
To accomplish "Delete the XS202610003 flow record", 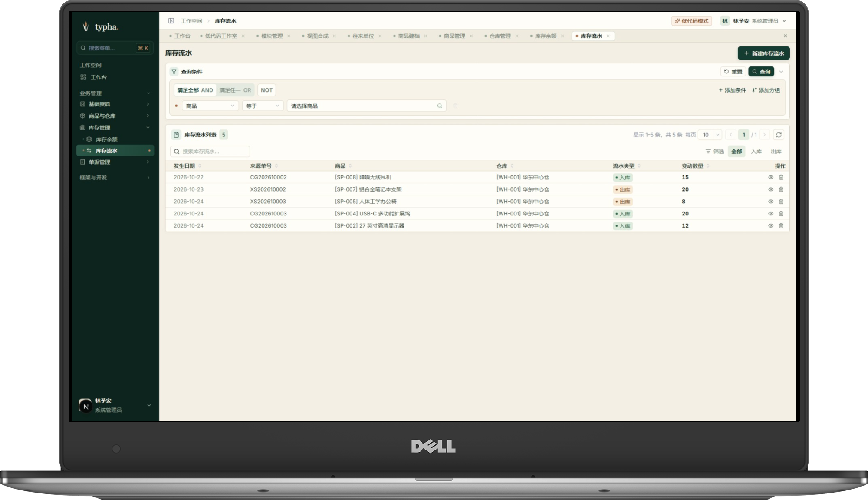I will pos(781,202).
